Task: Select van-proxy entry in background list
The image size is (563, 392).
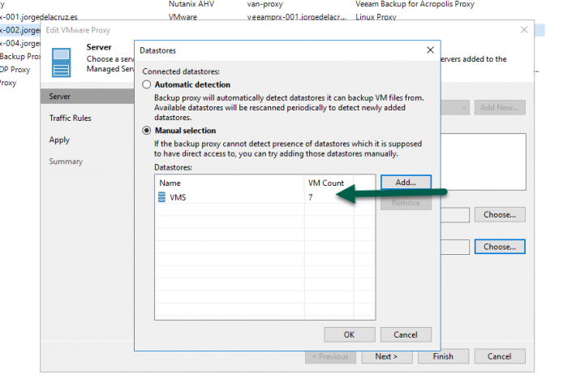Action: 265,4
